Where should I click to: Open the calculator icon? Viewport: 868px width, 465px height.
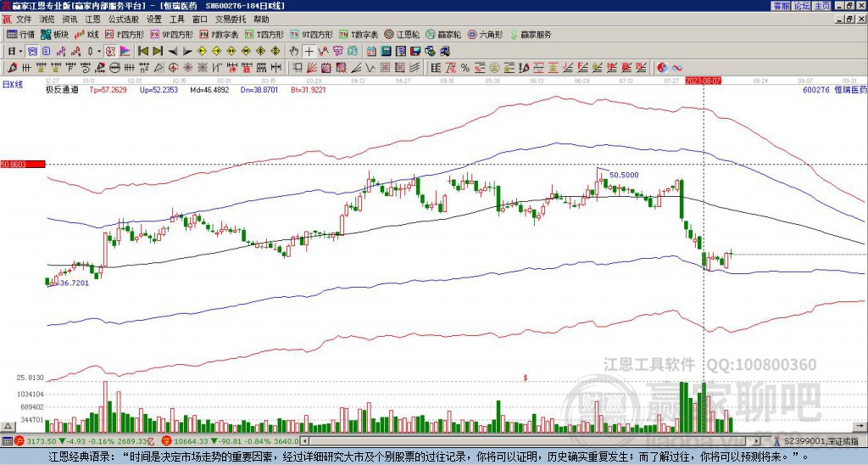point(387,52)
